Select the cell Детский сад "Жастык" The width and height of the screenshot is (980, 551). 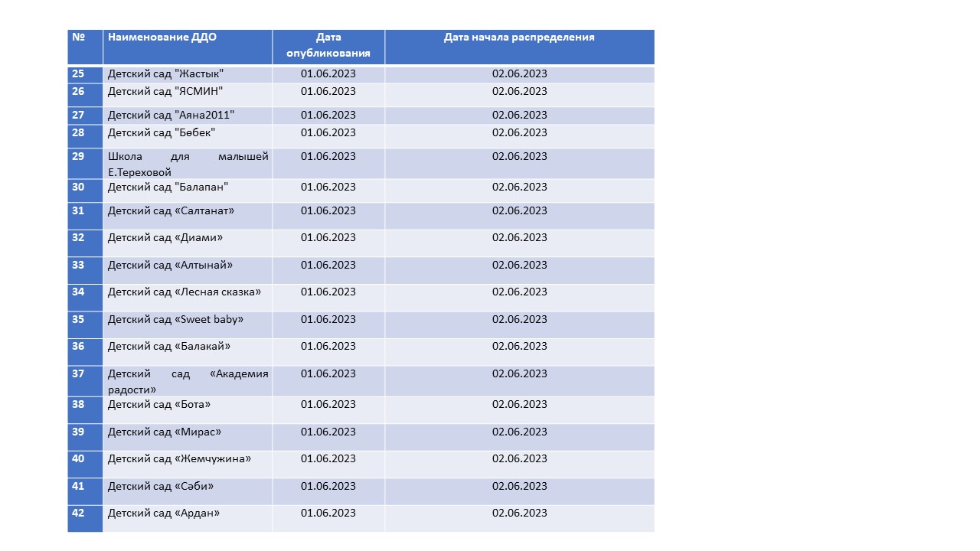click(x=166, y=74)
